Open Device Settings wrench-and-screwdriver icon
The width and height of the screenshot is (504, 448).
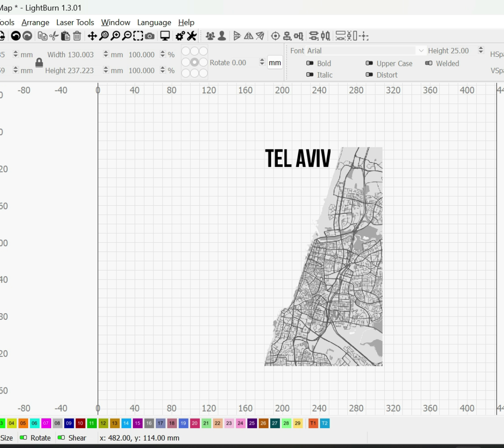tap(191, 36)
